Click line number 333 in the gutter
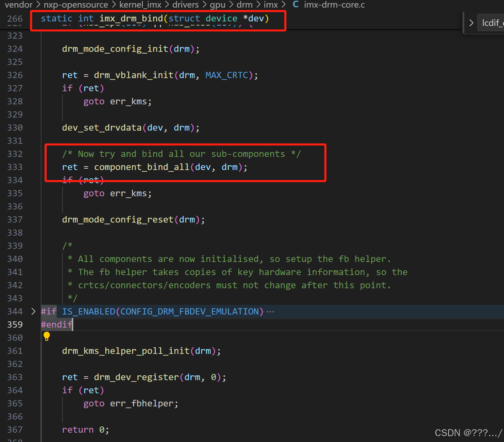 (x=15, y=167)
